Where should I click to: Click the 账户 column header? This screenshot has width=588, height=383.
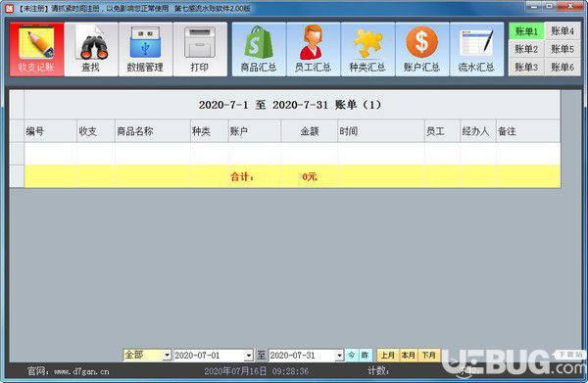point(255,131)
